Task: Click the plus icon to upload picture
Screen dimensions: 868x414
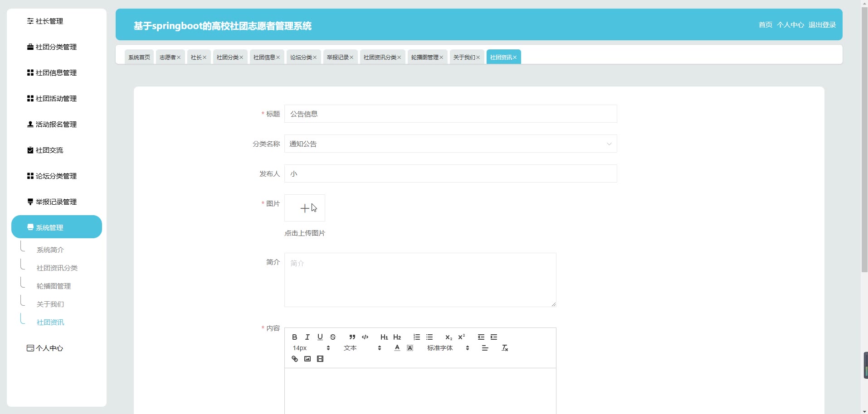Action: (x=305, y=208)
